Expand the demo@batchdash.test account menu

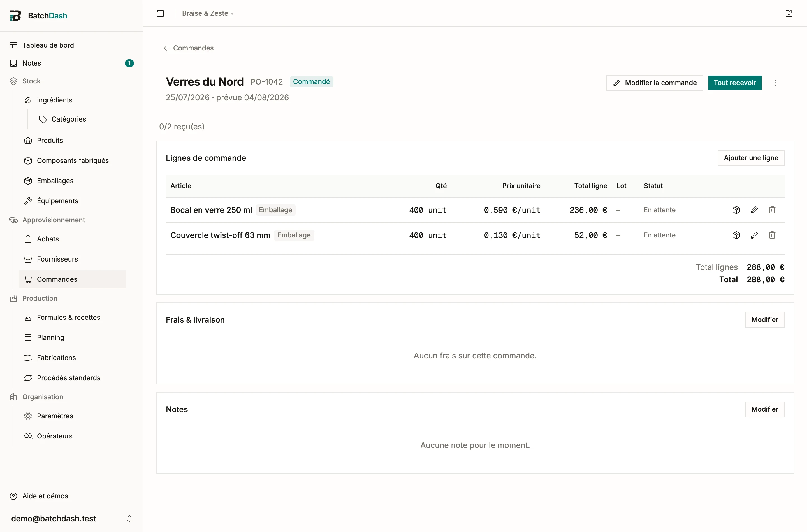point(71,519)
